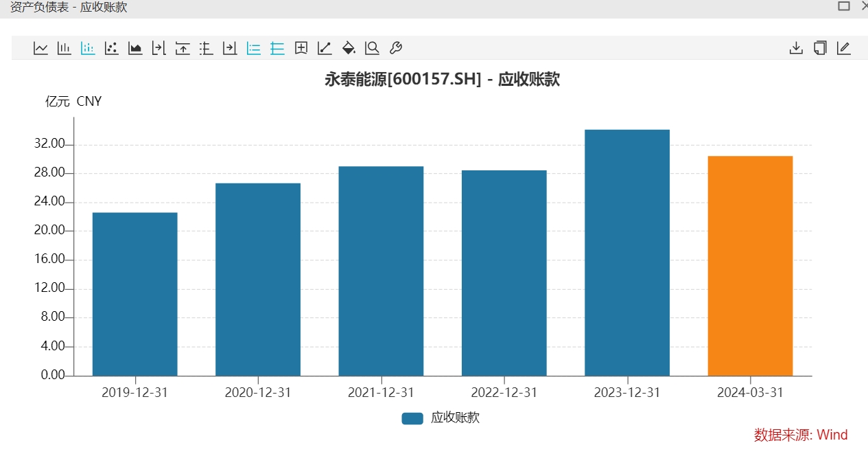The height and width of the screenshot is (454, 868).
Task: Click the 2019-12-31 blue bar
Action: (135, 294)
